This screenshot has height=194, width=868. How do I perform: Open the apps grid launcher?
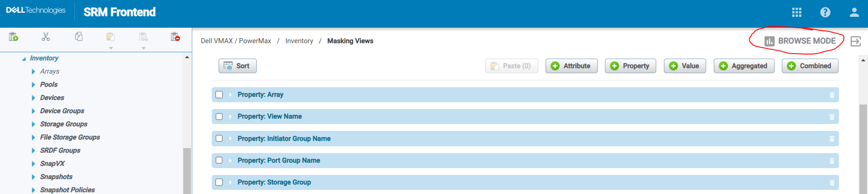(x=797, y=12)
